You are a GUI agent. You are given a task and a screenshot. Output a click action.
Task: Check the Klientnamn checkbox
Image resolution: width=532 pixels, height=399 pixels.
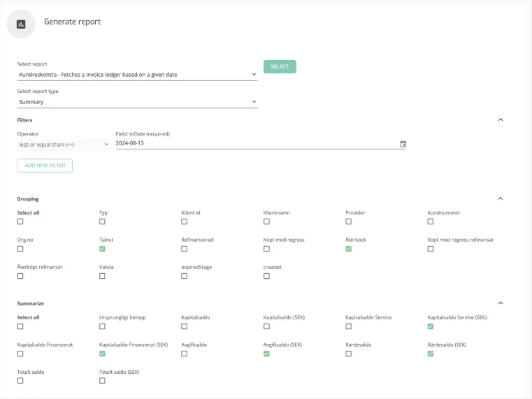(266, 222)
